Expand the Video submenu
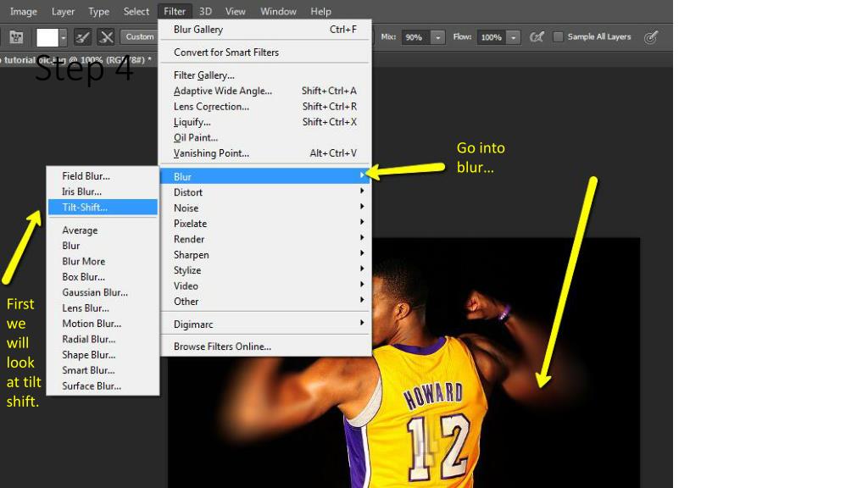 (x=265, y=286)
